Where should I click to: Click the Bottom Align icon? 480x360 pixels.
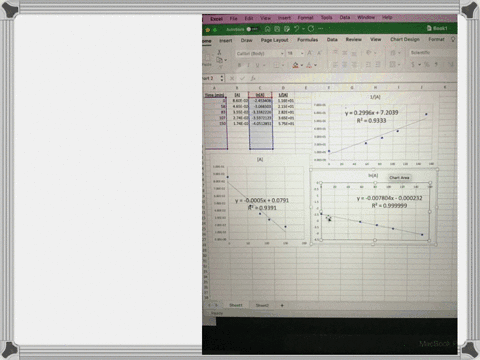pyautogui.click(x=354, y=53)
